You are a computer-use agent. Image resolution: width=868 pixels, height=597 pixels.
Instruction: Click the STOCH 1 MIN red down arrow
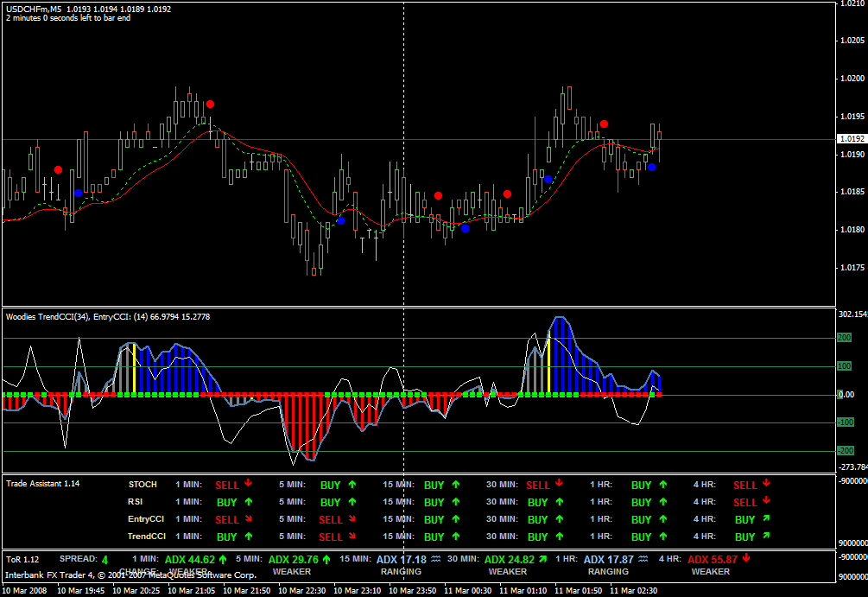pos(249,484)
